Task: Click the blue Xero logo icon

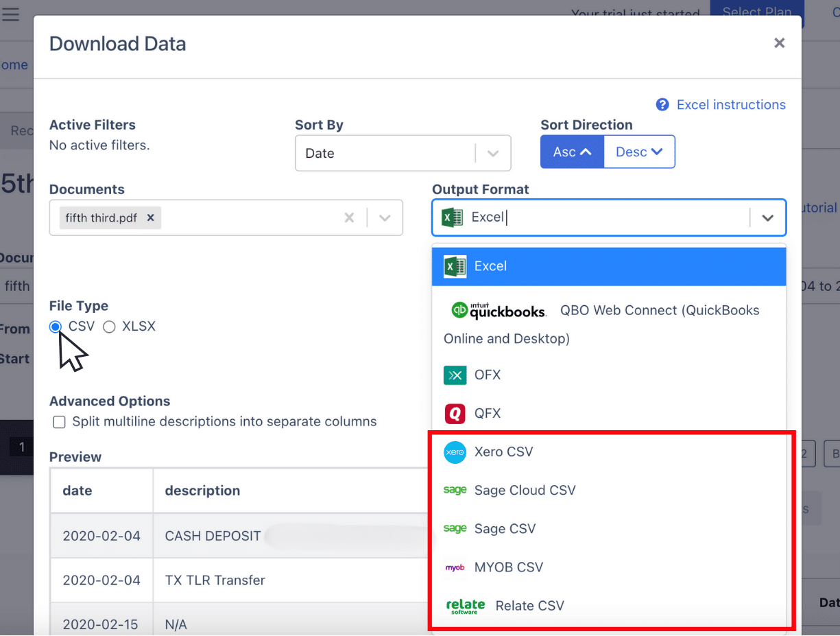Action: click(x=455, y=451)
